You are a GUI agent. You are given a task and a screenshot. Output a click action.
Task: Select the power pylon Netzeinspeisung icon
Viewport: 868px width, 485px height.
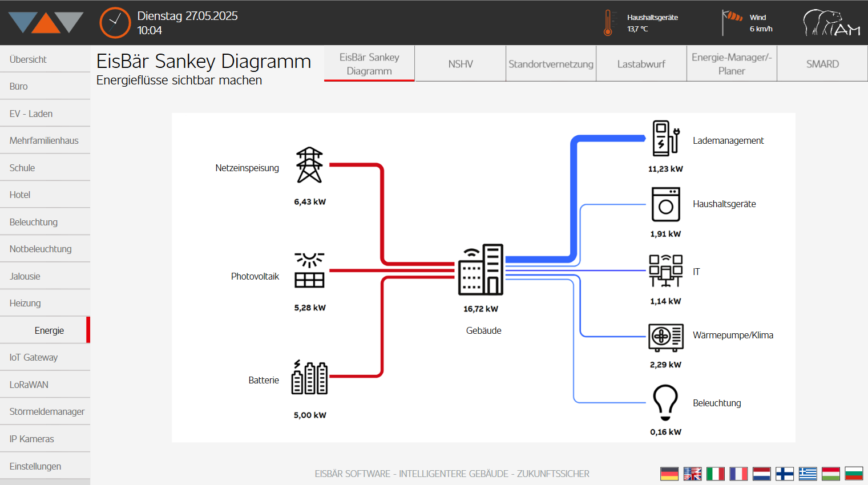pyautogui.click(x=310, y=165)
